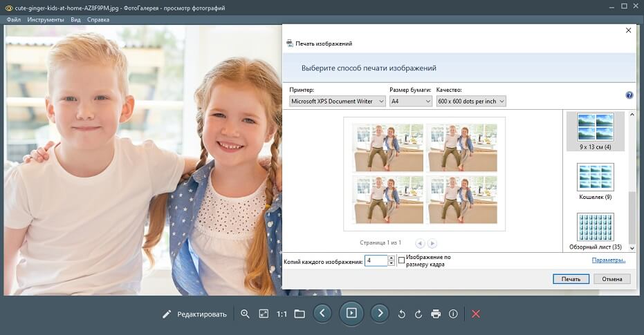
Task: Open folder icon in bottom toolbar
Action: point(300,314)
